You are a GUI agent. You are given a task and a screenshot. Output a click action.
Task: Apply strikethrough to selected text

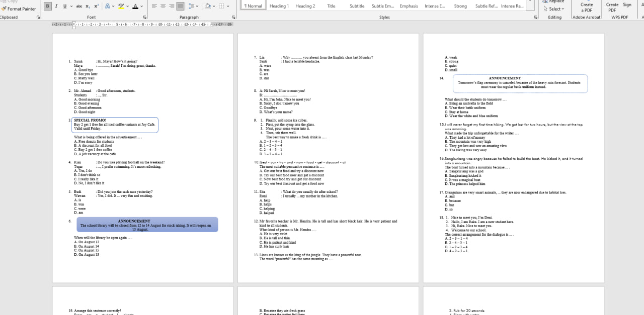[x=79, y=6]
